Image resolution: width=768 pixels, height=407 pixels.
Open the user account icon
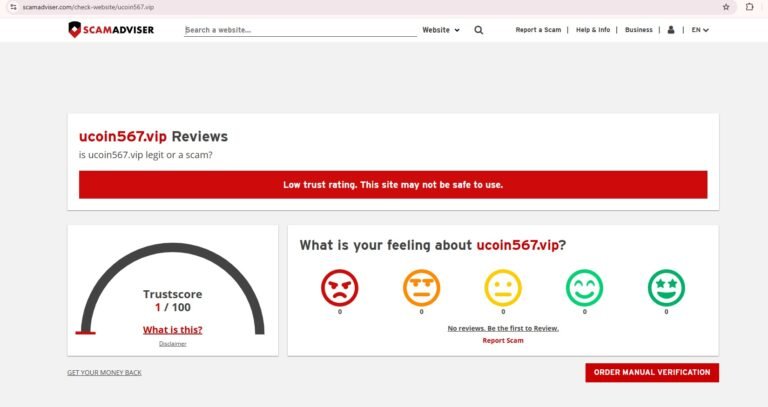(x=671, y=30)
